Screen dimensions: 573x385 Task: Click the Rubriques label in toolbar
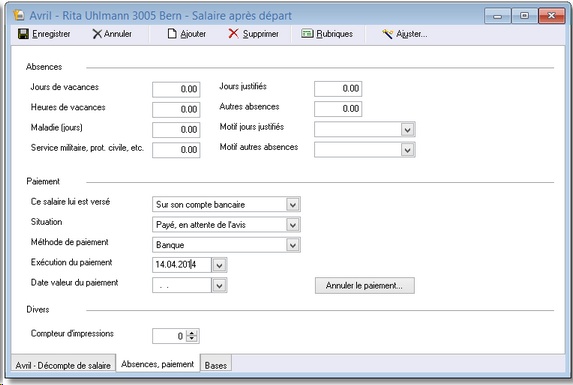[x=335, y=34]
